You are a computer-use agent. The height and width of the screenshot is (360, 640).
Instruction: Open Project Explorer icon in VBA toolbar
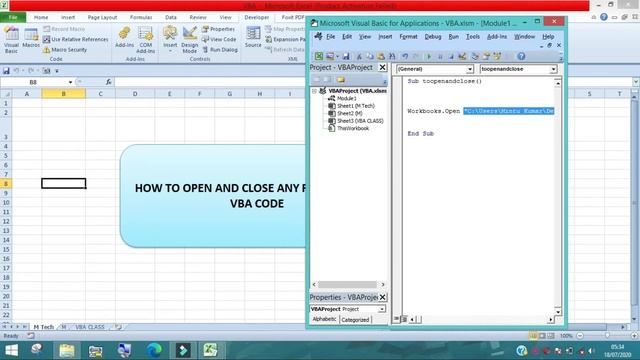coord(475,56)
